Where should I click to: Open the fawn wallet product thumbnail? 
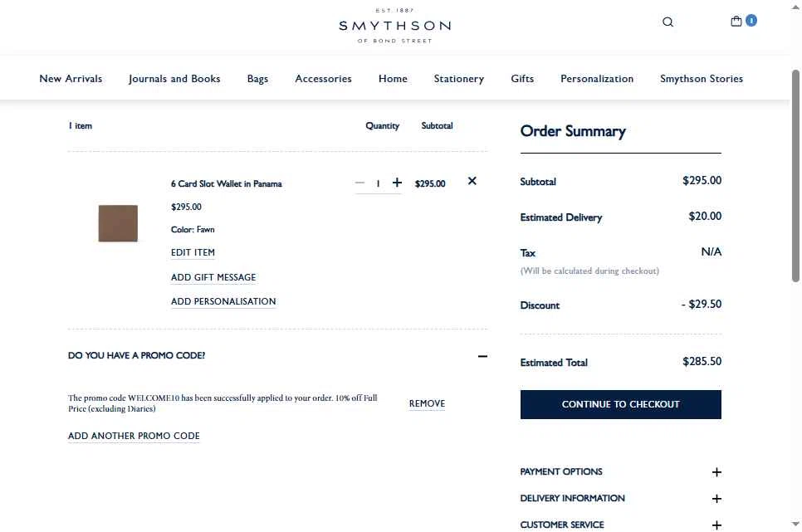(x=118, y=223)
